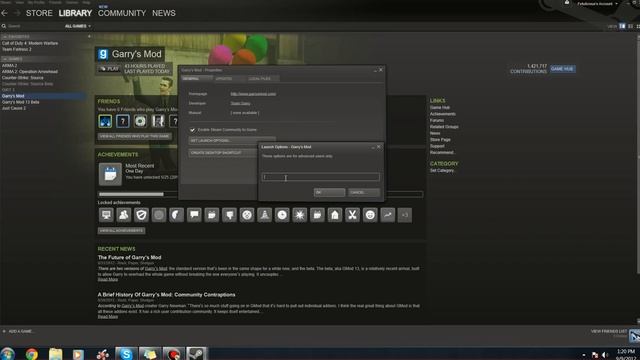Click Set Category link

pos(442,171)
